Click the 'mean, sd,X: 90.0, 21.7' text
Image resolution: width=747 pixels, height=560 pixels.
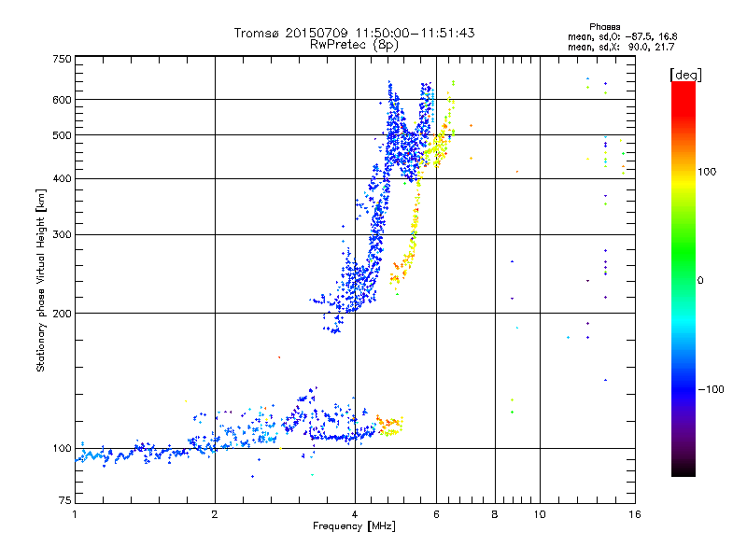[x=621, y=47]
